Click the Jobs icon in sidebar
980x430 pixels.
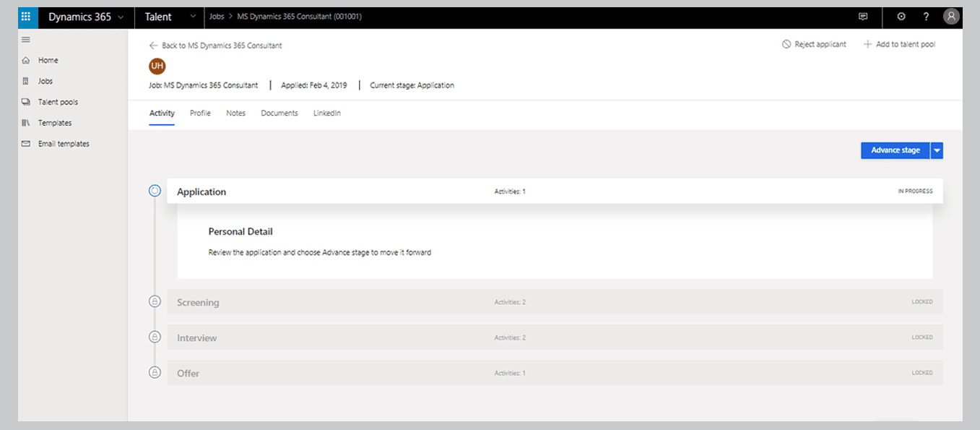(26, 81)
